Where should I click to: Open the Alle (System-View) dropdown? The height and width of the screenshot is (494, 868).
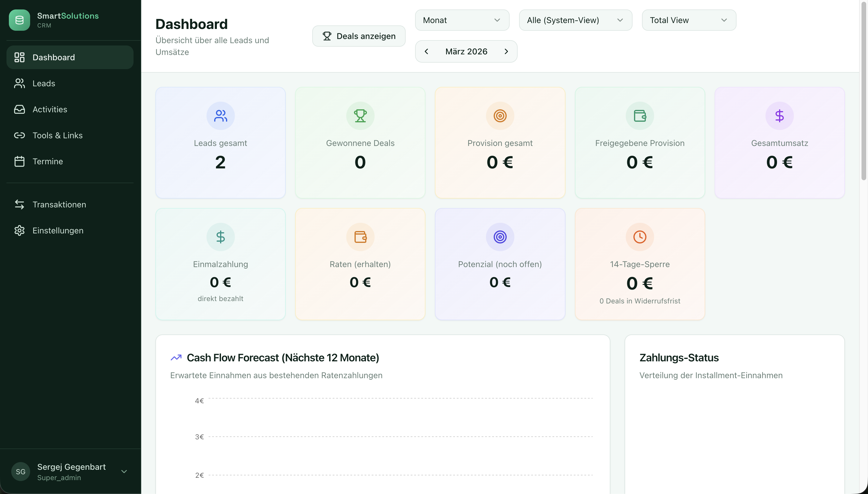click(575, 20)
